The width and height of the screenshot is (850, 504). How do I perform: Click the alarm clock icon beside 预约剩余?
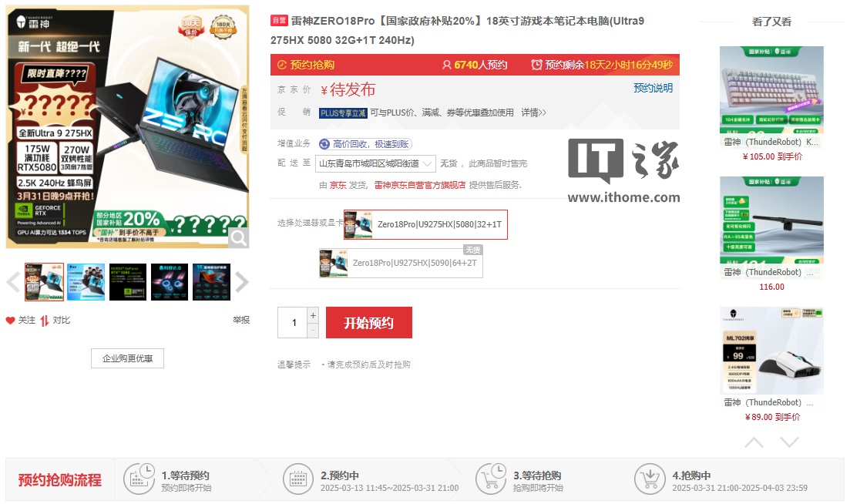click(x=536, y=65)
